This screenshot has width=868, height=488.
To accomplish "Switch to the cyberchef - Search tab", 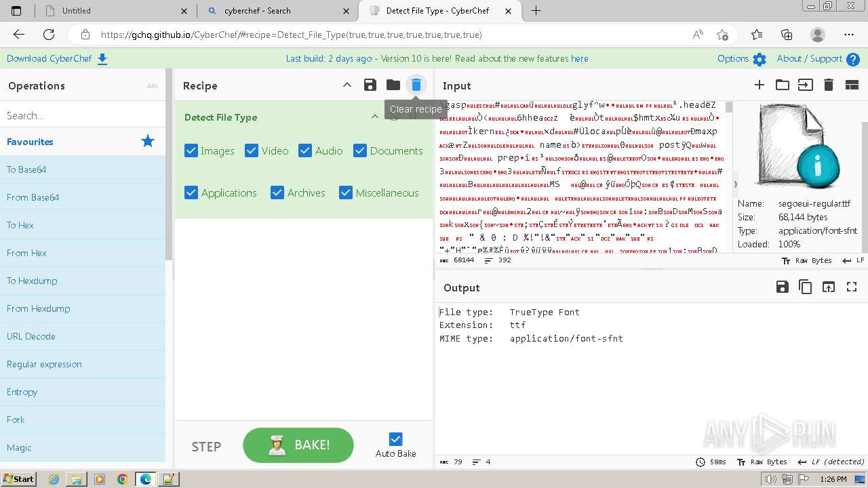I will pyautogui.click(x=278, y=11).
